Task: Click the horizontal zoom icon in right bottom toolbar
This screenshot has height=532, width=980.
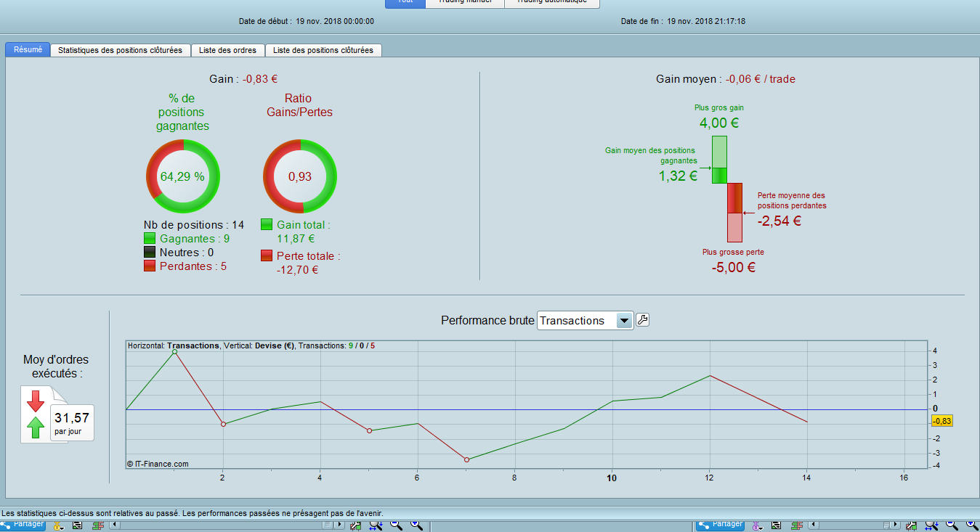Action: tap(931, 525)
